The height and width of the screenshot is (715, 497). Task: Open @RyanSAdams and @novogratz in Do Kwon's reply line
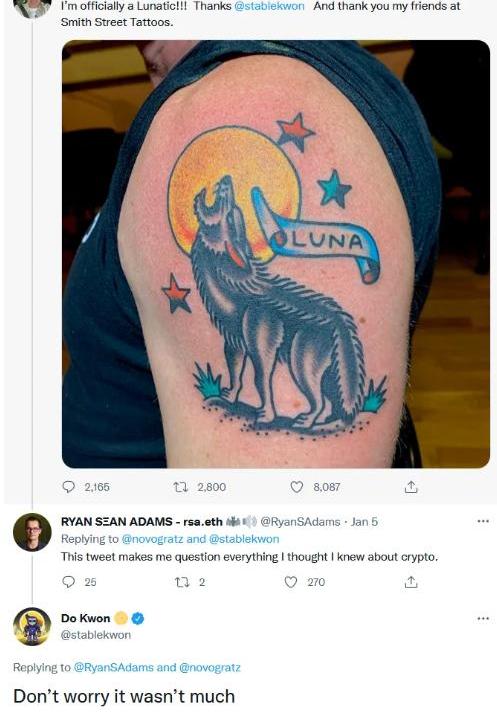[x=156, y=668]
